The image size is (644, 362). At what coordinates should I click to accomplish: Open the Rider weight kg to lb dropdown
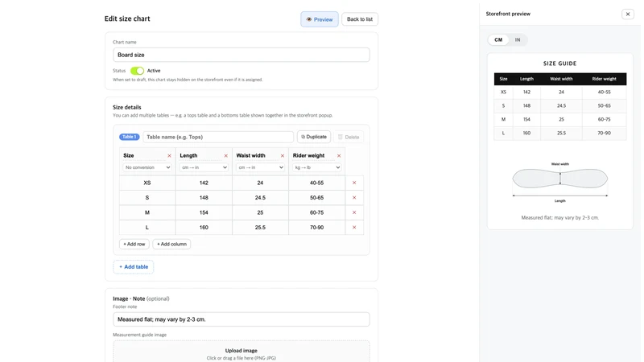click(316, 167)
